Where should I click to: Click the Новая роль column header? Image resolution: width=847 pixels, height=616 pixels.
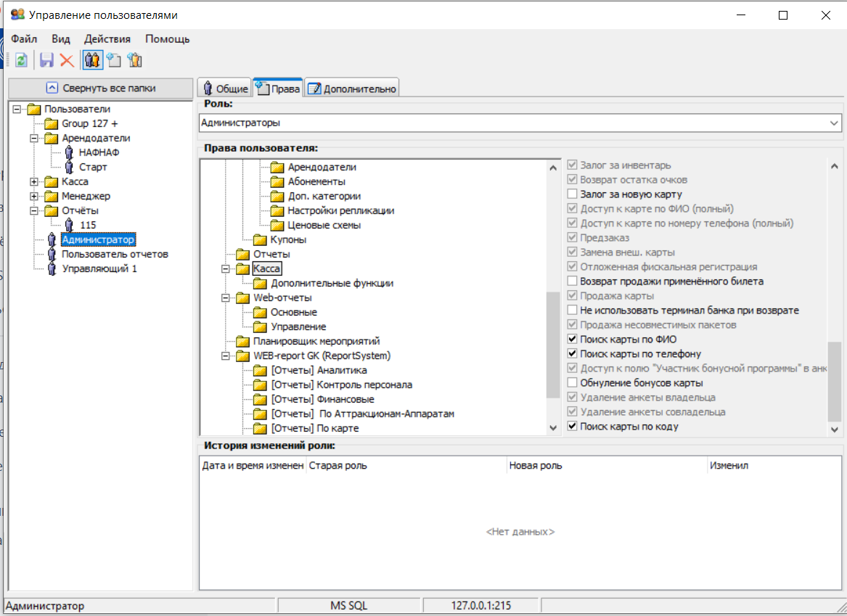point(607,465)
